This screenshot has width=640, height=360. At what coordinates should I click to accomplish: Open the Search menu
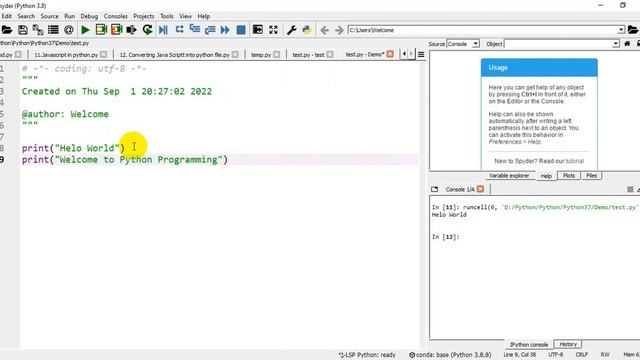26,16
